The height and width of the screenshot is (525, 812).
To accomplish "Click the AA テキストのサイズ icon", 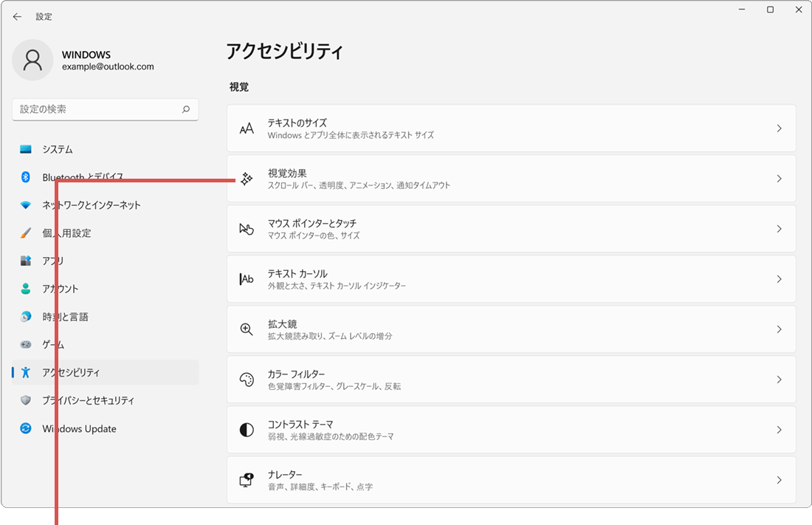I will [x=246, y=128].
